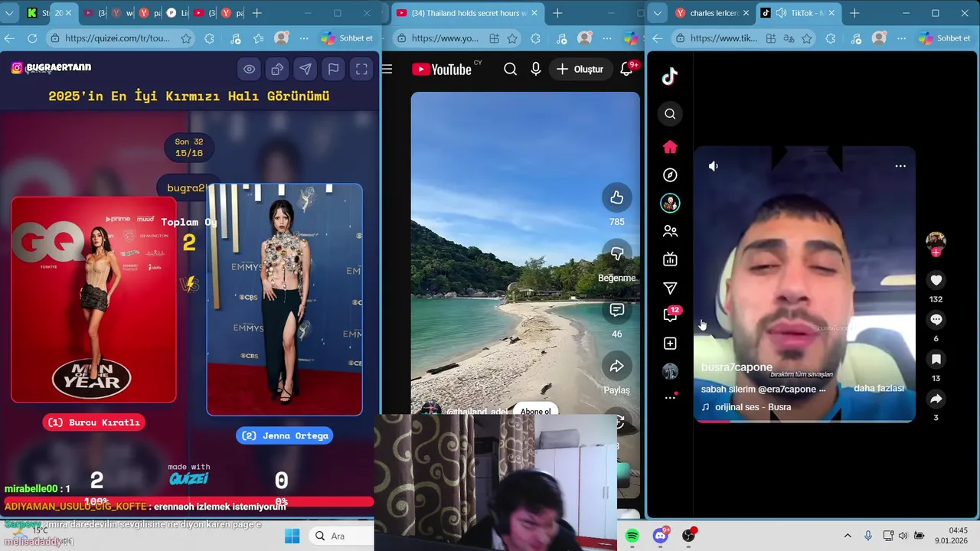Open comments on the YouTube Short
Image resolution: width=980 pixels, height=551 pixels.
[616, 310]
